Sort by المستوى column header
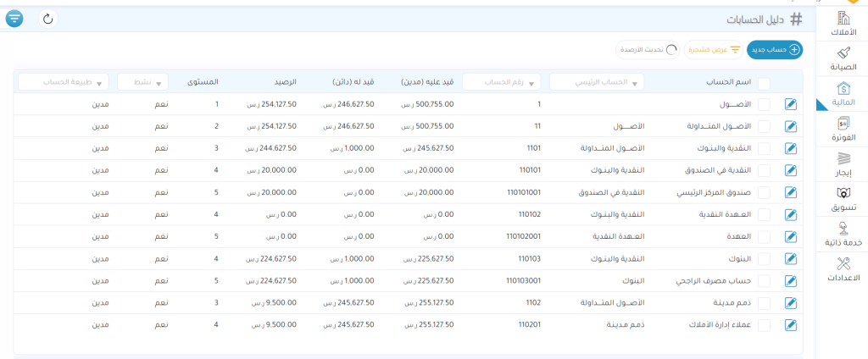The height and width of the screenshot is (359, 868). point(204,82)
